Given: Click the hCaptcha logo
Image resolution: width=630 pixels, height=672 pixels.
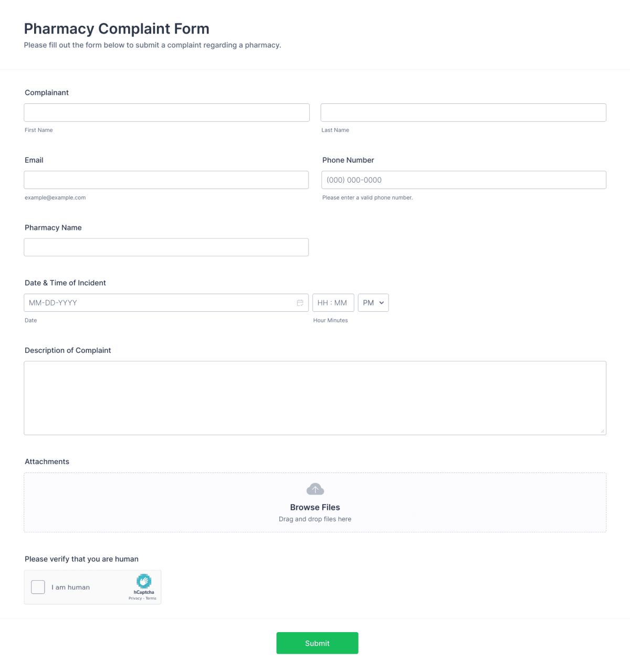Looking at the screenshot, I should tap(144, 581).
